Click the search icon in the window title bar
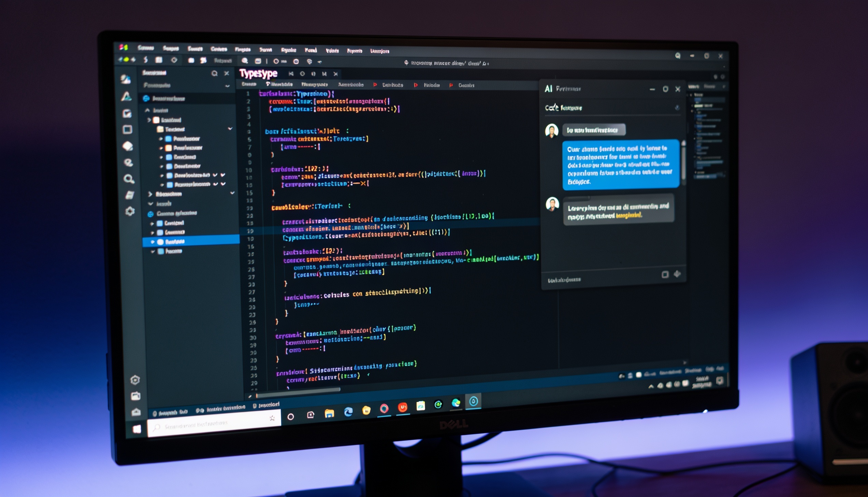Image resolution: width=868 pixels, height=497 pixels. 678,56
